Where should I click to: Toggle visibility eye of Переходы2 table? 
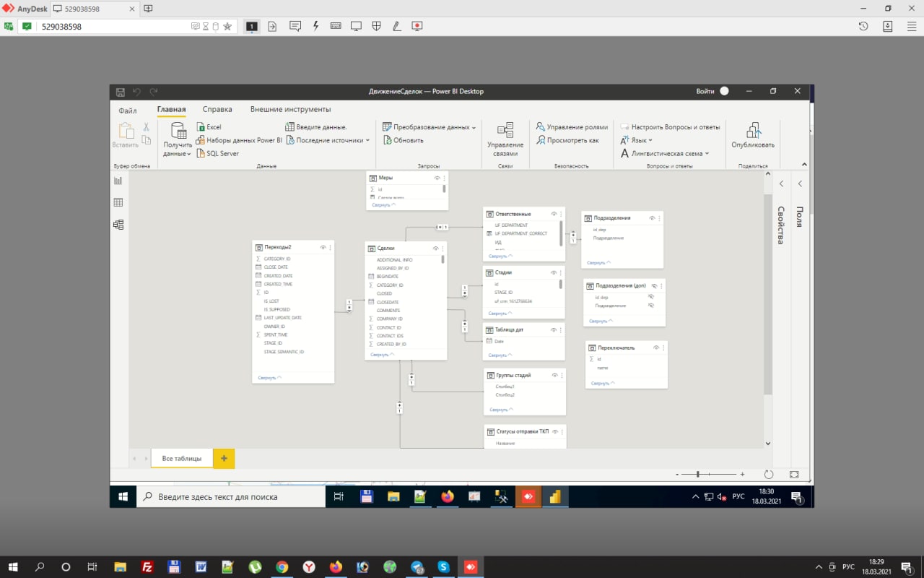click(x=323, y=247)
